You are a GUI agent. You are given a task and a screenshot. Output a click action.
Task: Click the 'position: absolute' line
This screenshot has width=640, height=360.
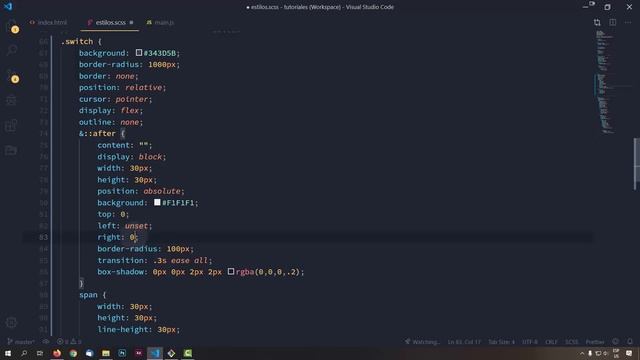pos(141,191)
